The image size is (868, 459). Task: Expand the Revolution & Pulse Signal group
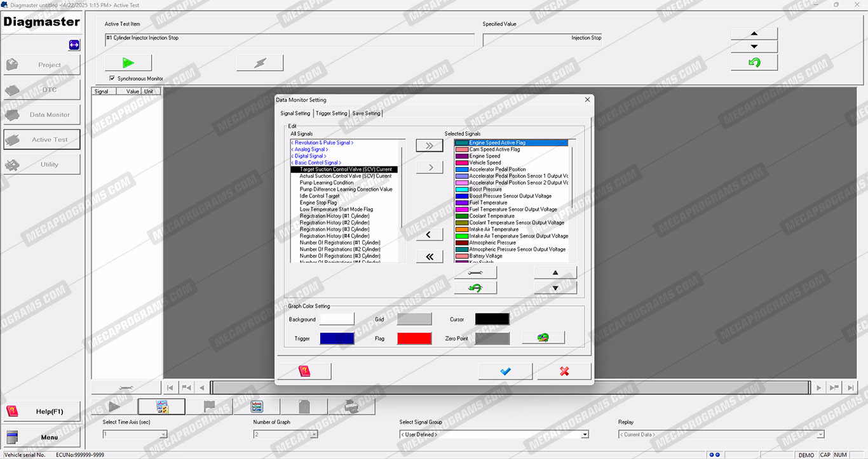point(322,143)
